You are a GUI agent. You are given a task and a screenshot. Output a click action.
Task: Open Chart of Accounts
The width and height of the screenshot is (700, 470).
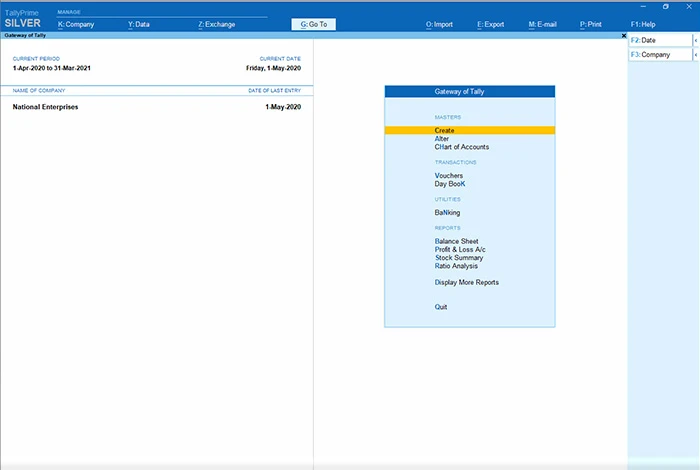462,147
